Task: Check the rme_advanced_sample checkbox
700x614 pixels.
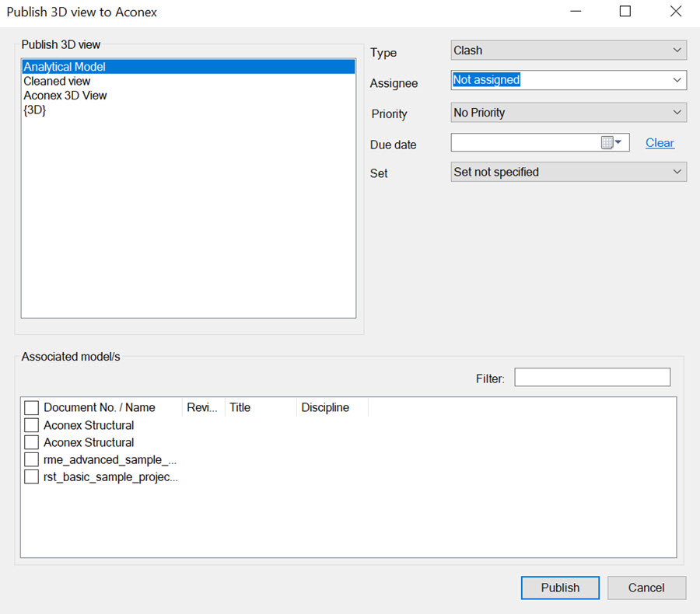Action: point(31,459)
